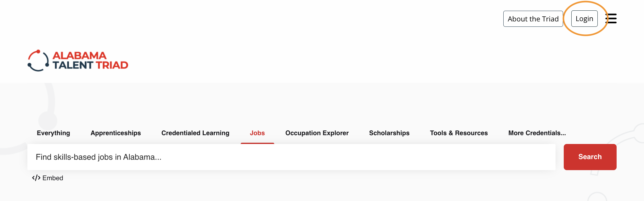Click the red ALABAMA logo wordmark
644x201 pixels.
[x=79, y=55]
